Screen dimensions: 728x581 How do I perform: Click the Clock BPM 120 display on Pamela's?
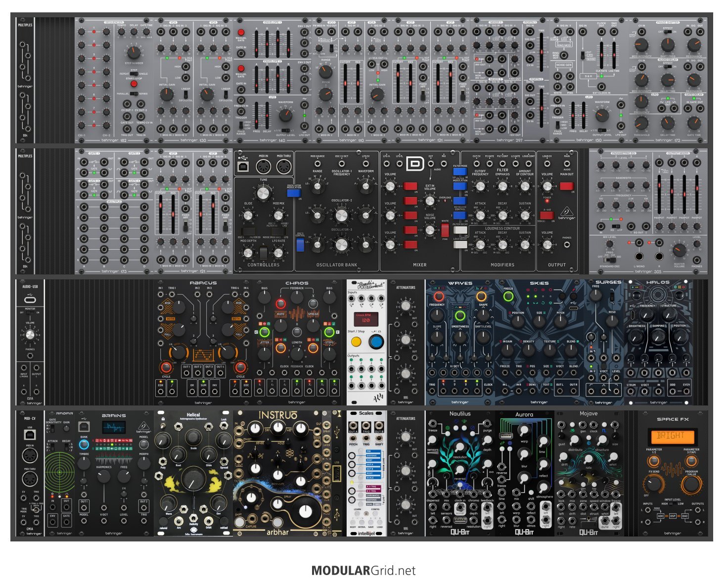(x=367, y=318)
